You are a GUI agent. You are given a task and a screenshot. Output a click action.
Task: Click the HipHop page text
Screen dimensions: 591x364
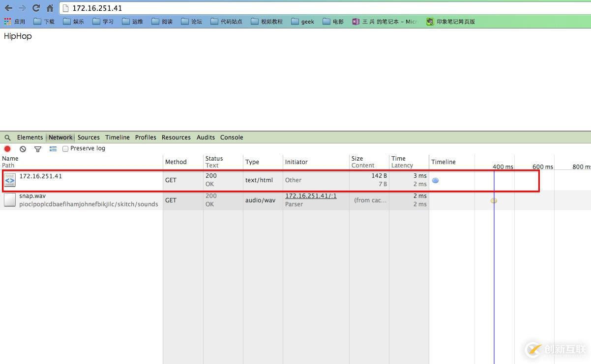pos(18,36)
